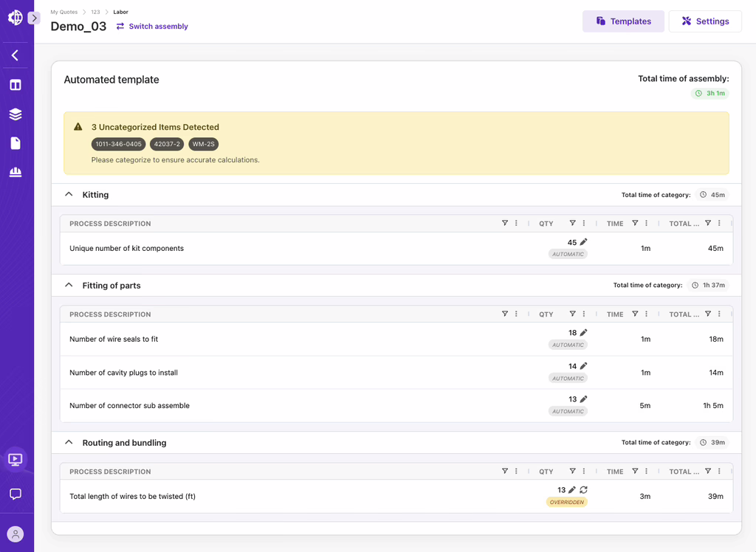Open the chat bubble sidebar icon
The width and height of the screenshot is (756, 552).
point(16,494)
